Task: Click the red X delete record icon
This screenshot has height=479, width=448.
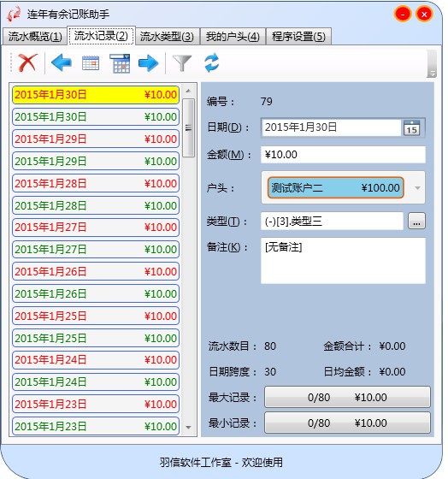Action: [x=27, y=63]
